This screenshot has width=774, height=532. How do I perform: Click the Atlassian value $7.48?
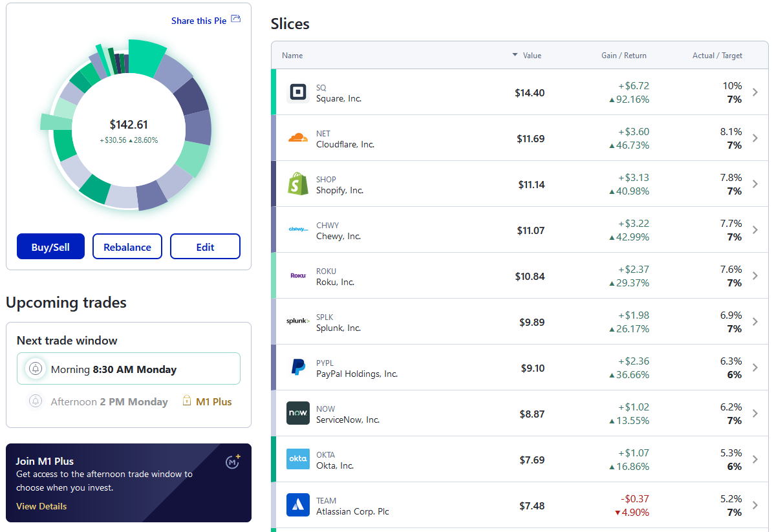click(532, 506)
